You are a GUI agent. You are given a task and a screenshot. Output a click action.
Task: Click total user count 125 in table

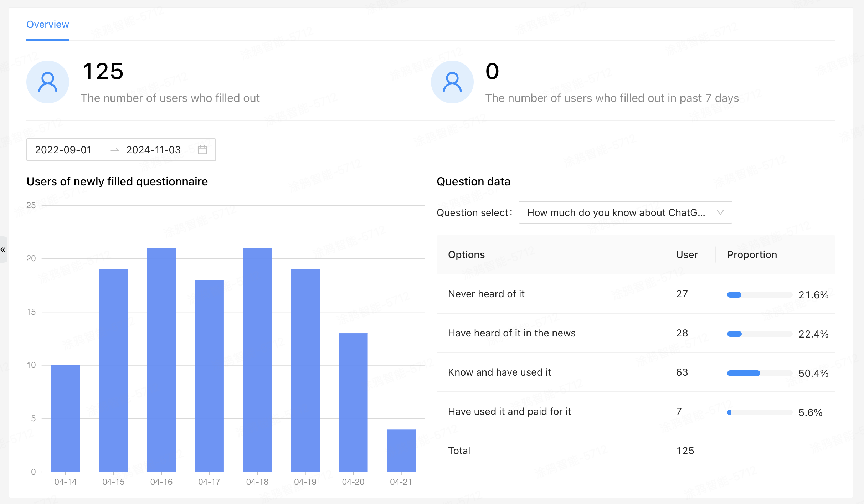coord(685,451)
